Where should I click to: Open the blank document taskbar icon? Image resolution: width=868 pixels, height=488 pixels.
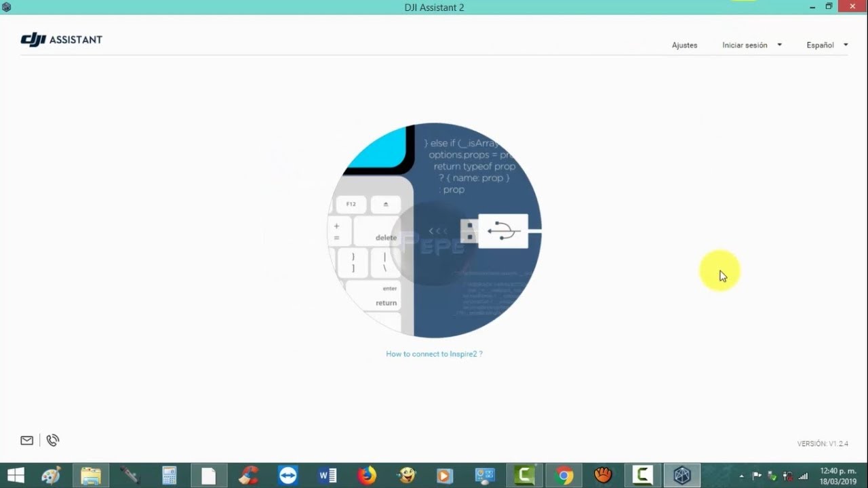208,476
